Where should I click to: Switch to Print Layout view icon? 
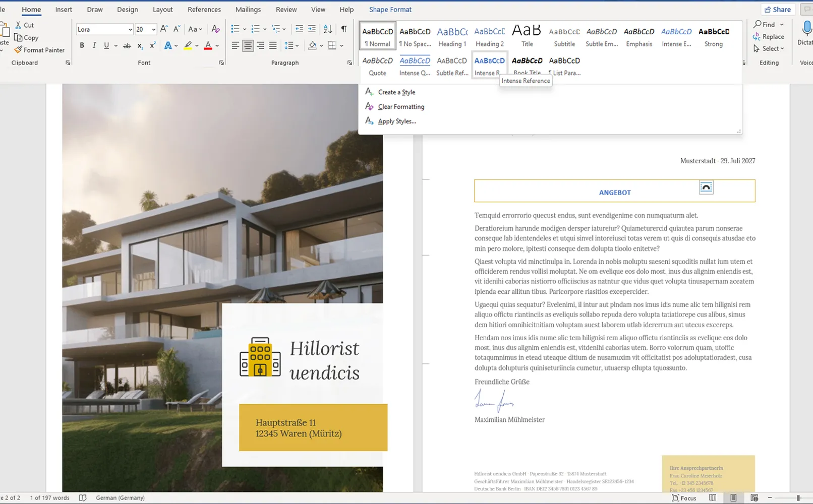point(733,497)
